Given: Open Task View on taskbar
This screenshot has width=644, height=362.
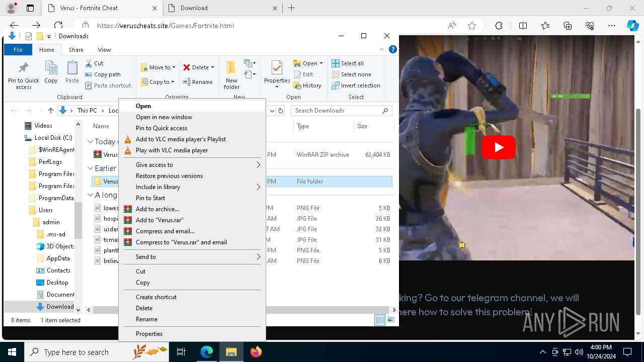Looking at the screenshot, I should (181, 352).
